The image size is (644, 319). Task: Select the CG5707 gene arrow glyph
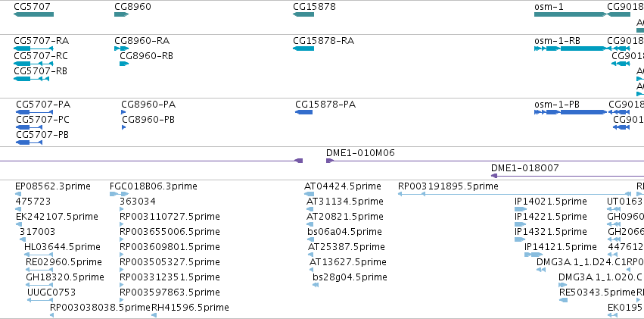[x=34, y=14]
